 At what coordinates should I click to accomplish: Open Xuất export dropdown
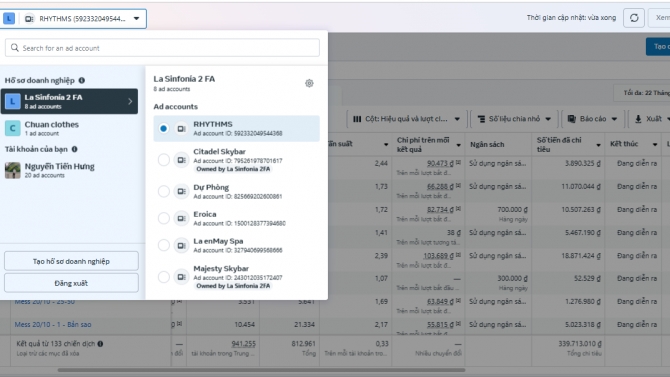point(649,119)
